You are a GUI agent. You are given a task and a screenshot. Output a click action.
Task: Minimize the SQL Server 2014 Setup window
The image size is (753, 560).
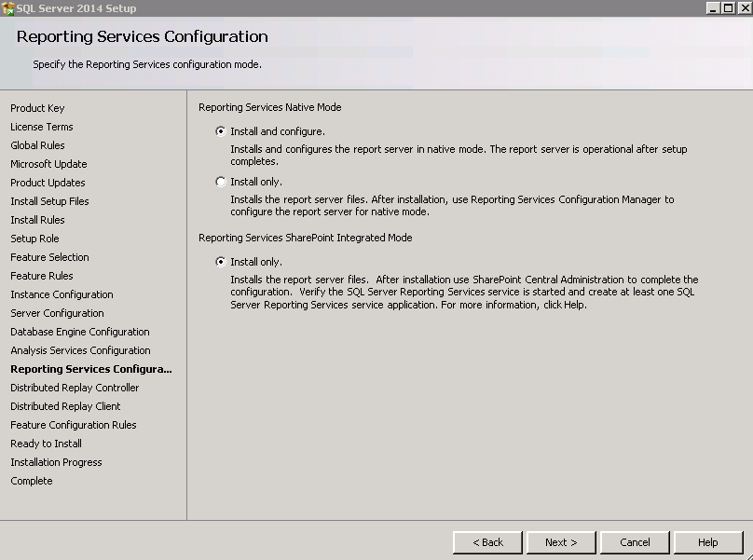713,8
